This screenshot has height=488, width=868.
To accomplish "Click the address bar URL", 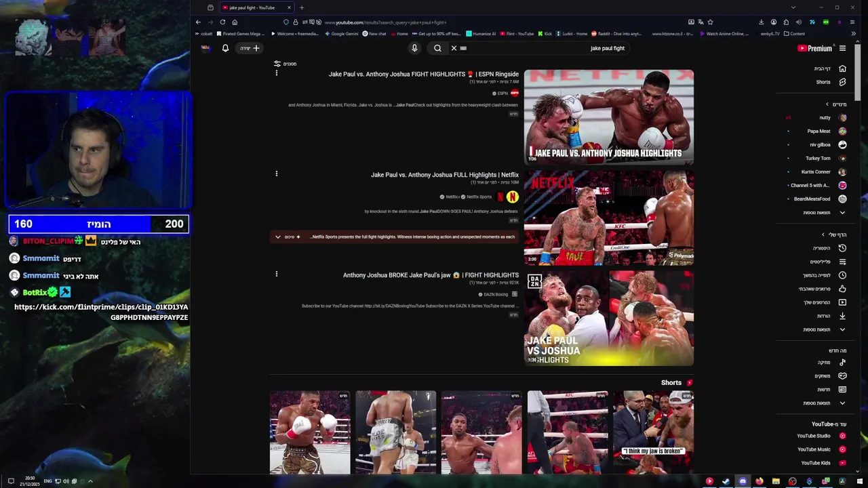I will 385,22.
